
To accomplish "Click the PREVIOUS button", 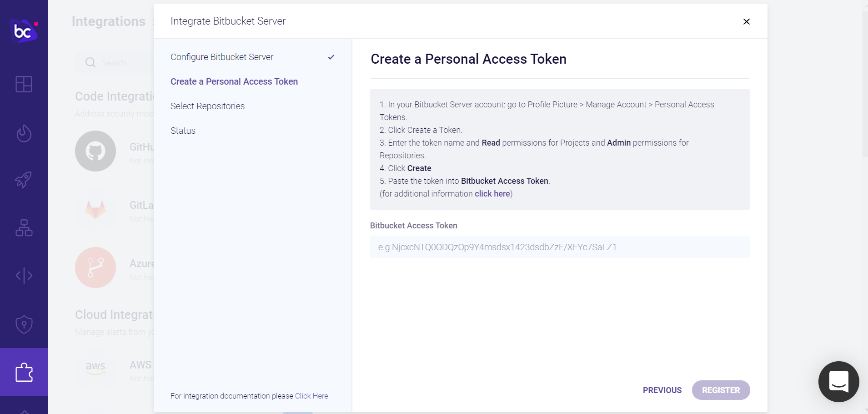I will [x=662, y=390].
